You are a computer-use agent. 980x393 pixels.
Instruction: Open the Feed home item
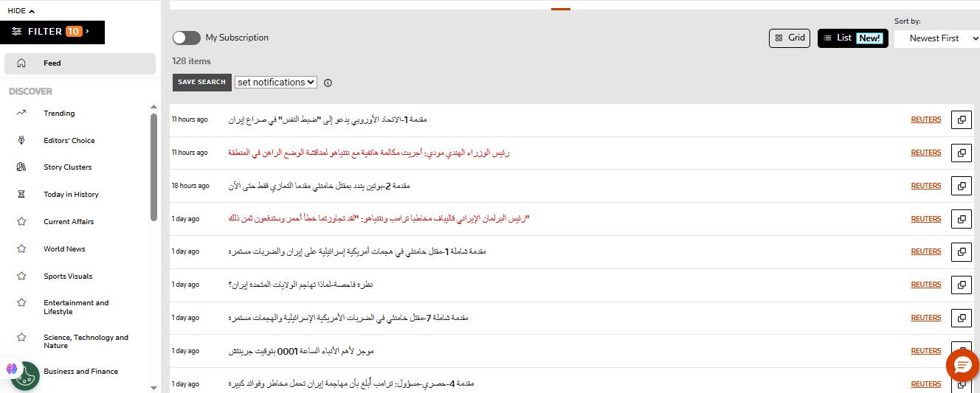pyautogui.click(x=80, y=63)
